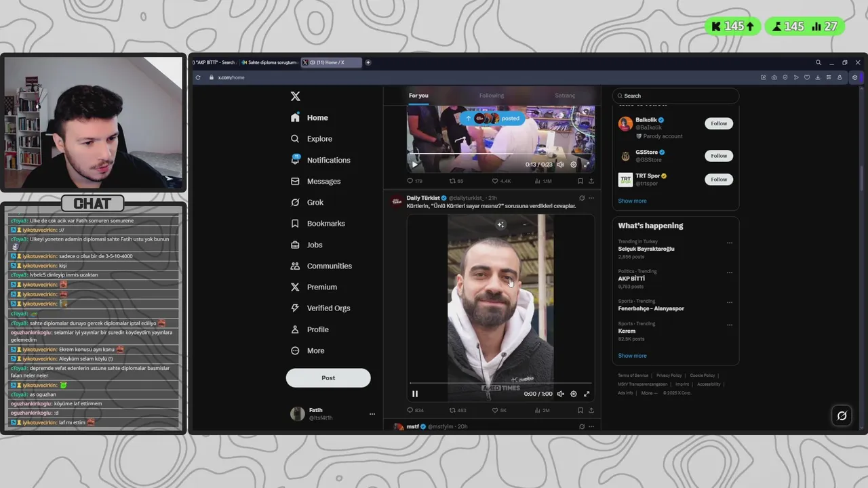Switch to "AKP BİTTİ" Search browser tab

click(x=214, y=62)
